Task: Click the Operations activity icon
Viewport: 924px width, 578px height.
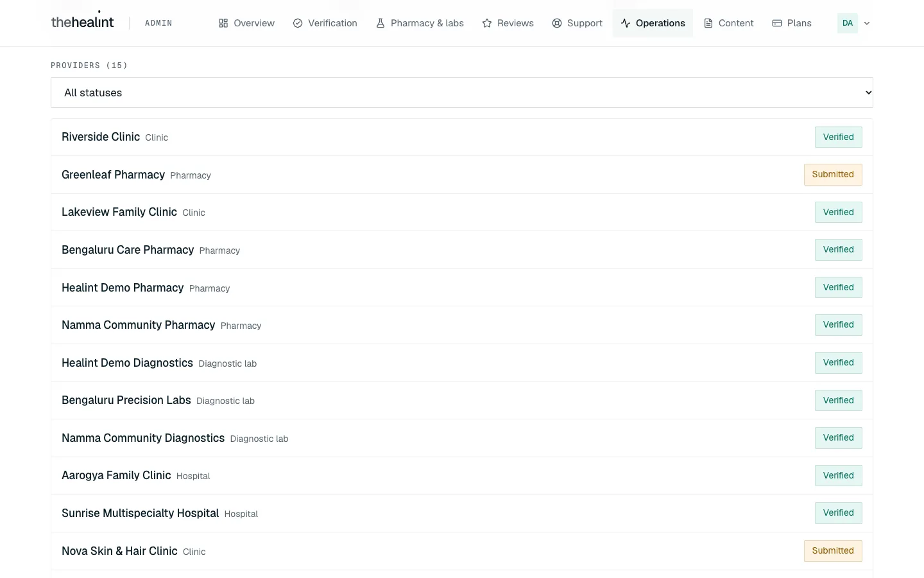Action: [x=626, y=23]
